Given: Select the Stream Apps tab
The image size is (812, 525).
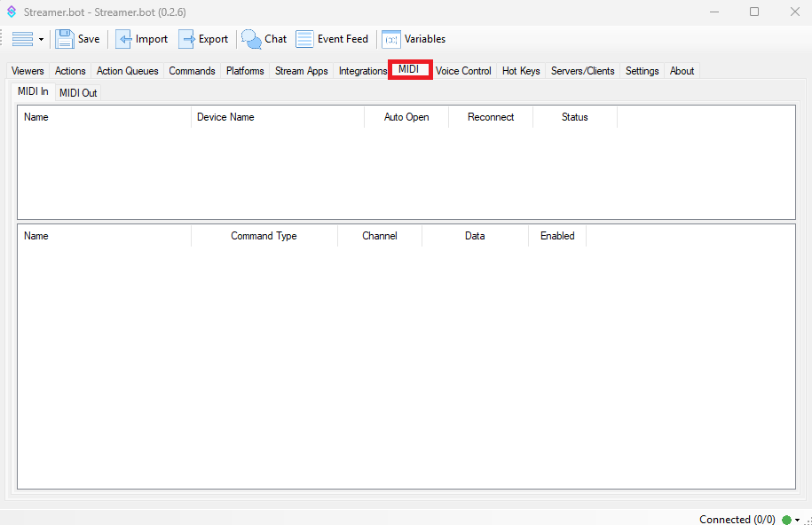Looking at the screenshot, I should 301,71.
